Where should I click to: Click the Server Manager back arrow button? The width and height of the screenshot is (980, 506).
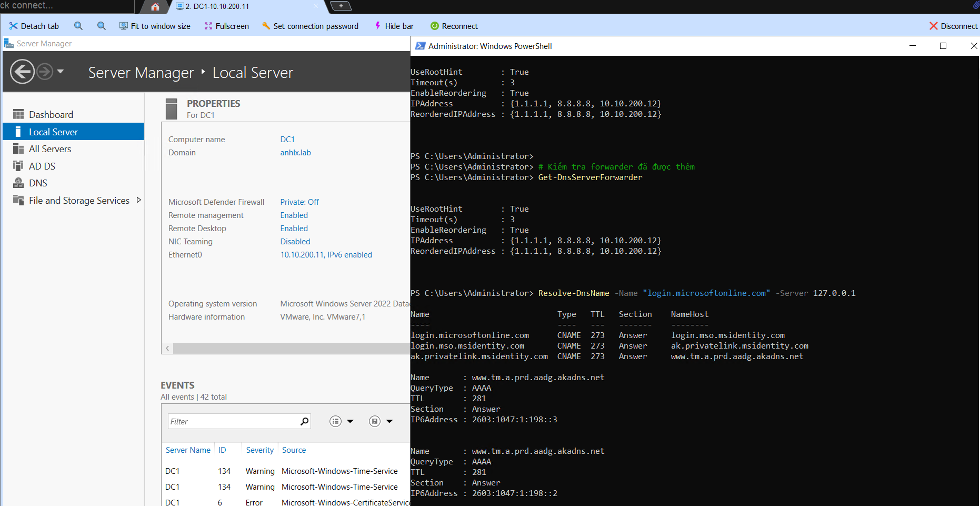(22, 72)
